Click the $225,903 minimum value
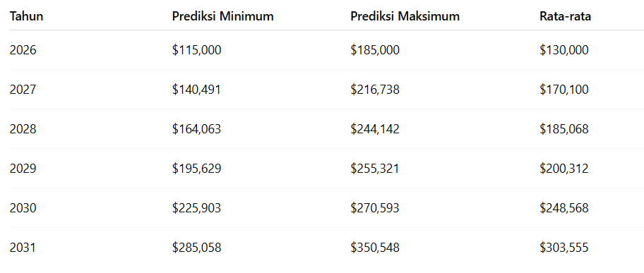644x273 pixels. pyautogui.click(x=196, y=208)
